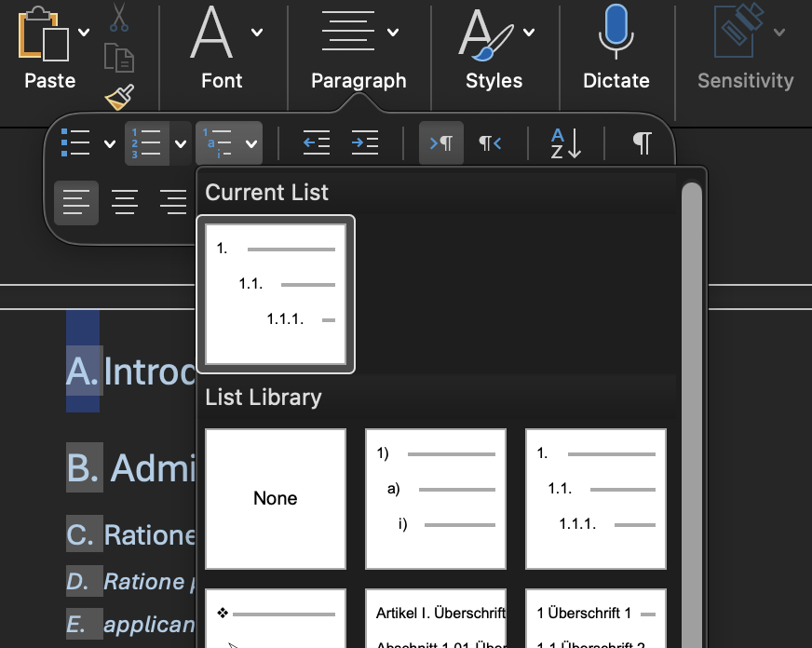Click the Copy icon under the scissors
Image resolution: width=812 pixels, height=648 pixels.
click(119, 56)
